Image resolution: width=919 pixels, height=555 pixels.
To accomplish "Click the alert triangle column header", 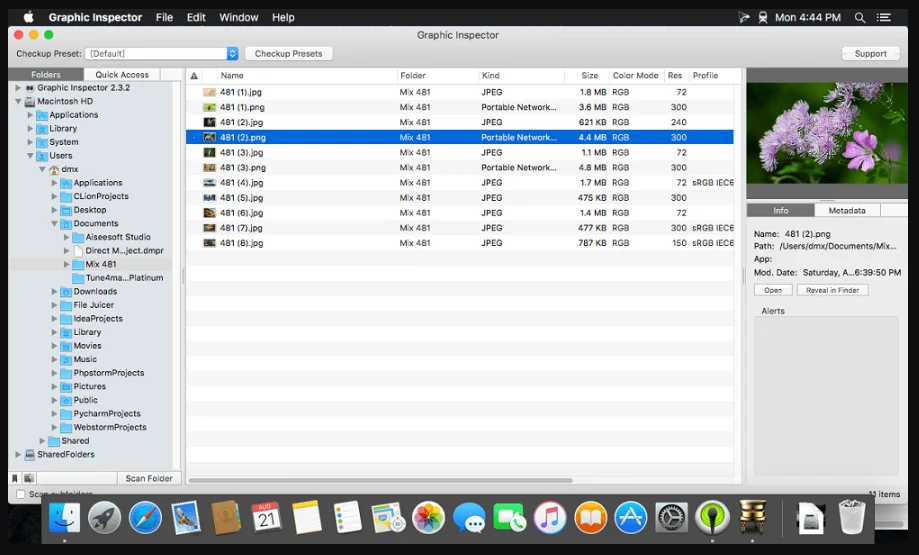I will 194,76.
